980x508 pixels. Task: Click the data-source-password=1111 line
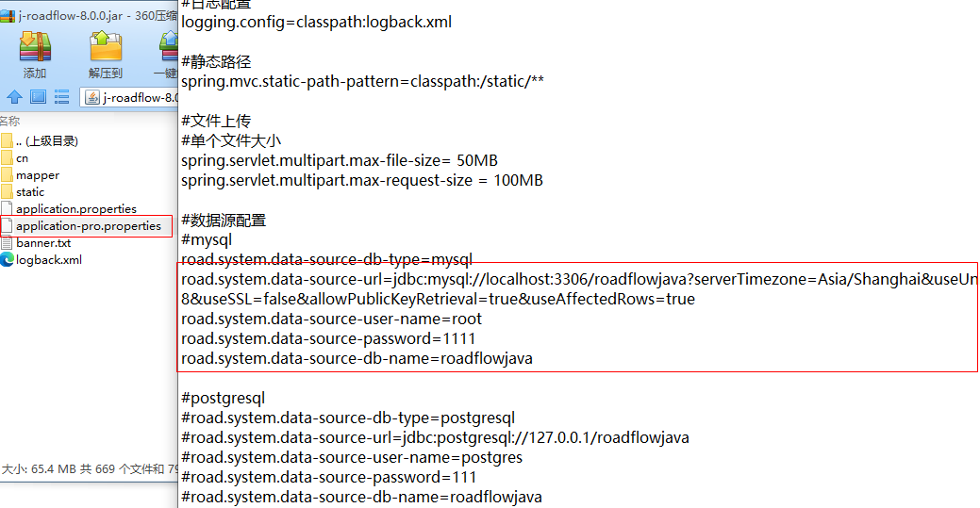click(x=328, y=338)
